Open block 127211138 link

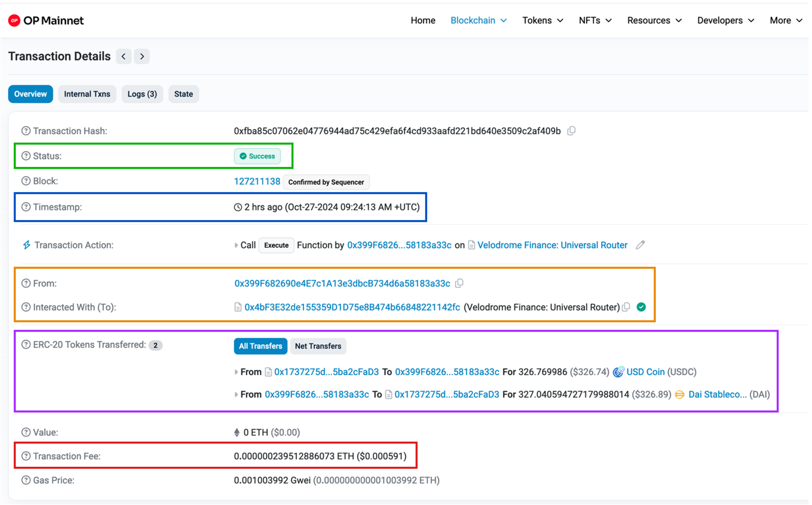[x=257, y=182]
